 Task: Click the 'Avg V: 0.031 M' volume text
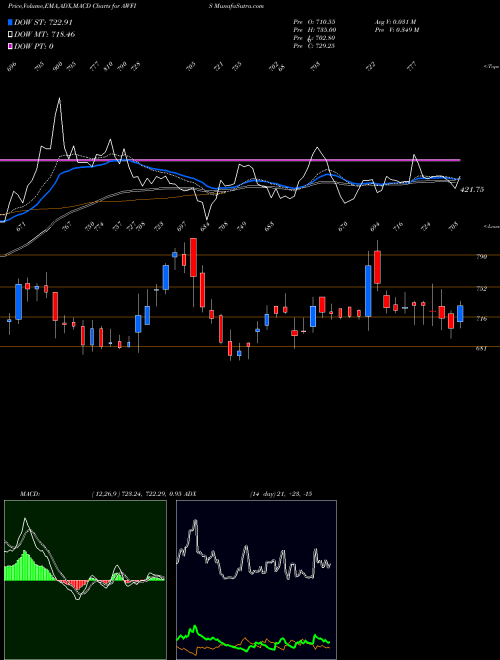coord(395,22)
